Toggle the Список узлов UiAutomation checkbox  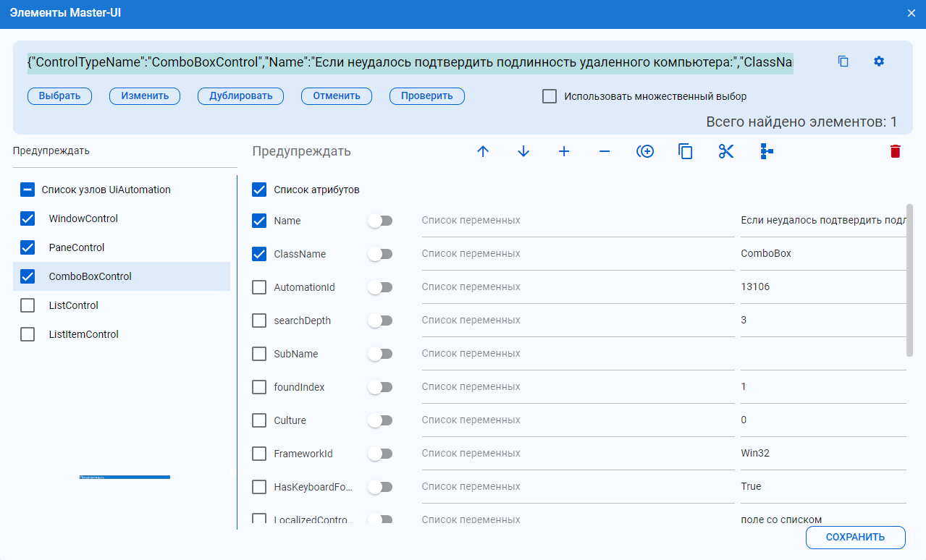pyautogui.click(x=28, y=190)
